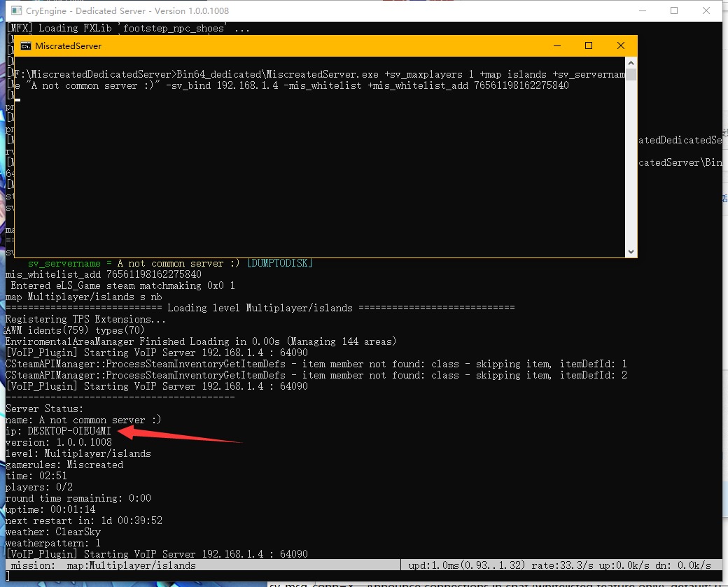
Task: Select the green 'sv_servername' text
Action: pos(64,264)
